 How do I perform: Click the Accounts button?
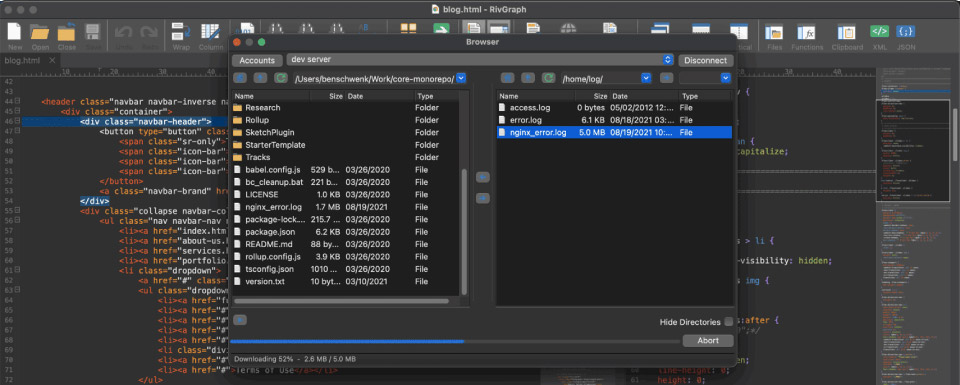tap(257, 60)
